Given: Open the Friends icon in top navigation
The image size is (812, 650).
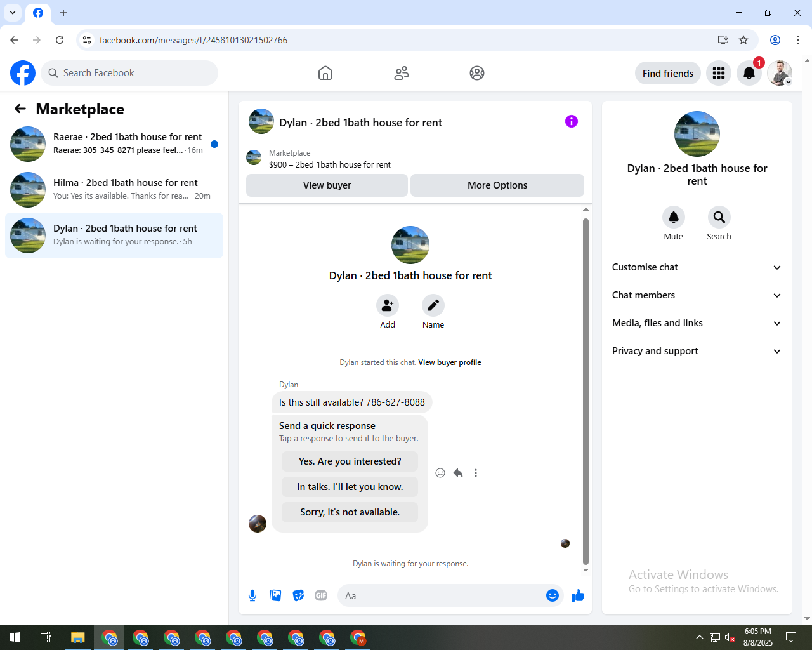Looking at the screenshot, I should pos(402,73).
